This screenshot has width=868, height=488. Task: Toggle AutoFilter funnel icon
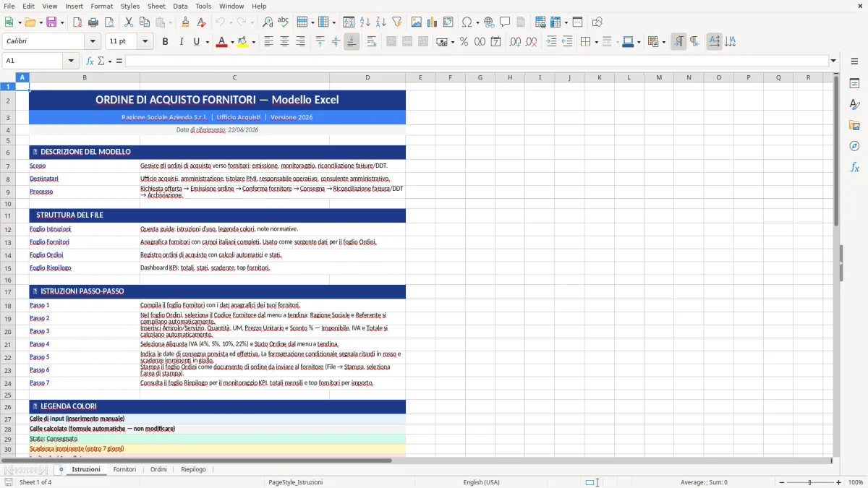[396, 22]
